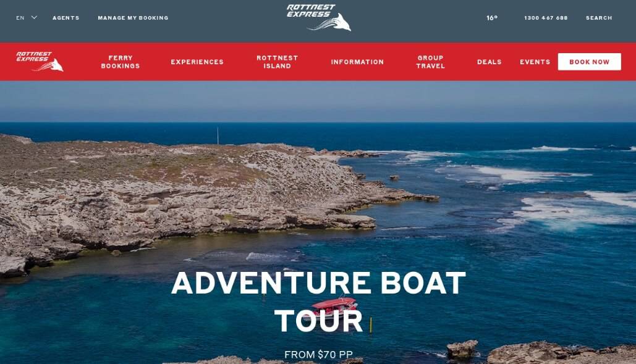This screenshot has height=364, width=636.
Task: Open the Search option
Action: 599,18
